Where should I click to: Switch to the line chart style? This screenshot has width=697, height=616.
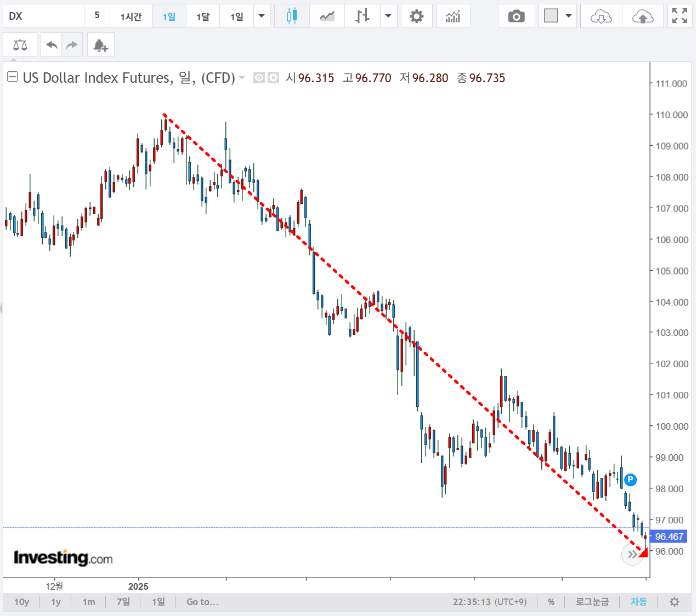327,16
